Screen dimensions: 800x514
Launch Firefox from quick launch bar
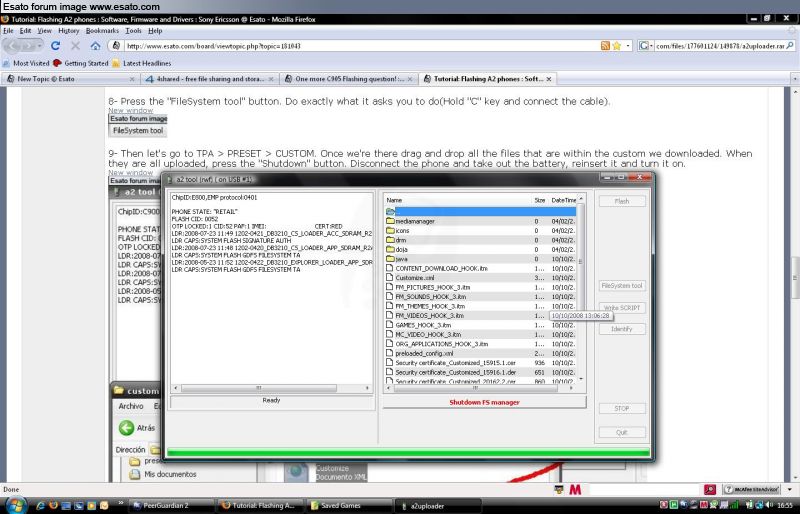(53, 506)
